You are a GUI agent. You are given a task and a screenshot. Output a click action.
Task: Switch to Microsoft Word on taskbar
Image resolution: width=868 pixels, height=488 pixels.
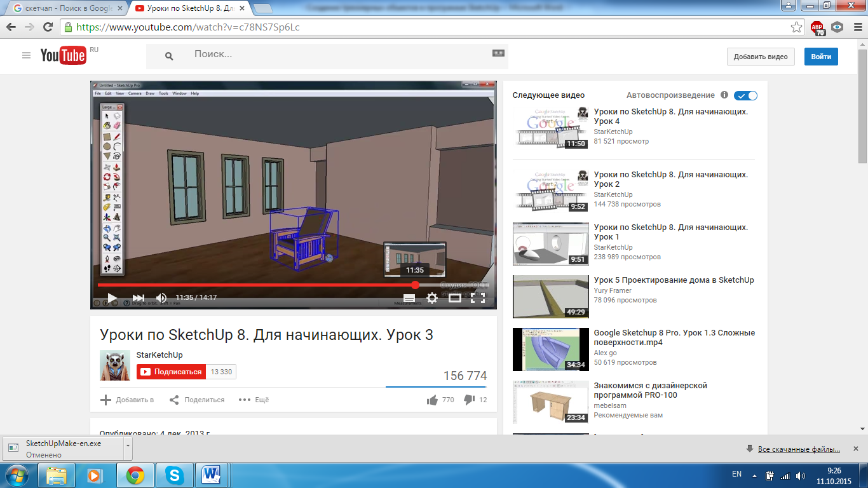coord(212,475)
